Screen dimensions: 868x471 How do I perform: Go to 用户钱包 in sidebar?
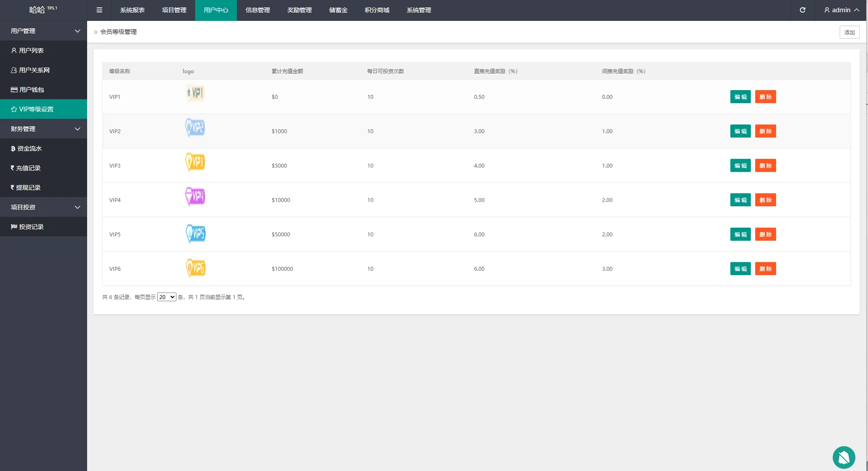(31, 90)
